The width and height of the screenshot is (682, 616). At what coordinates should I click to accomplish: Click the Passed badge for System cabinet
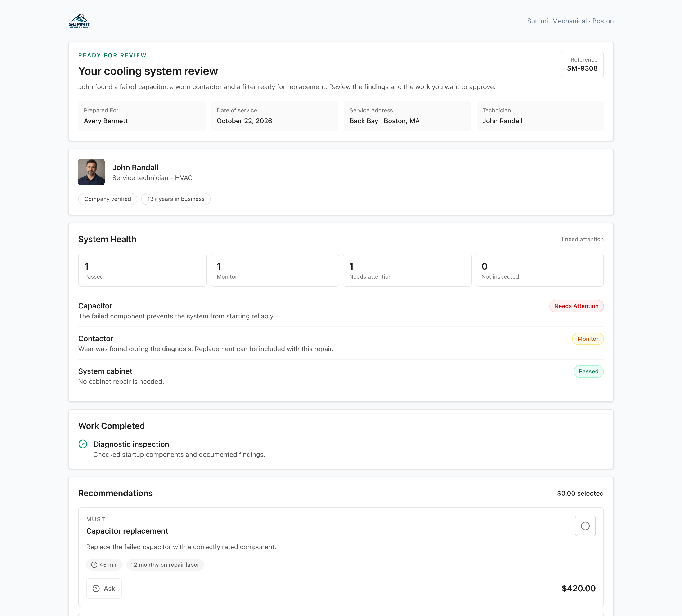coord(588,371)
